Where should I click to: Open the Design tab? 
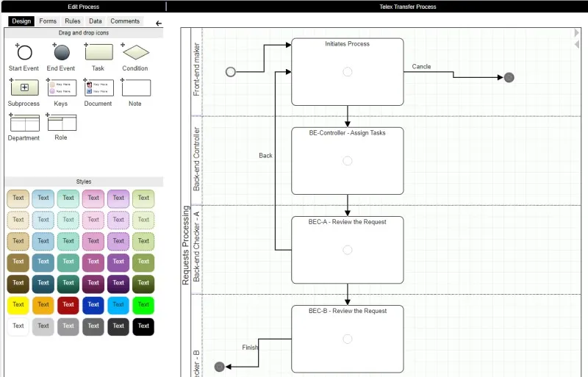21,21
